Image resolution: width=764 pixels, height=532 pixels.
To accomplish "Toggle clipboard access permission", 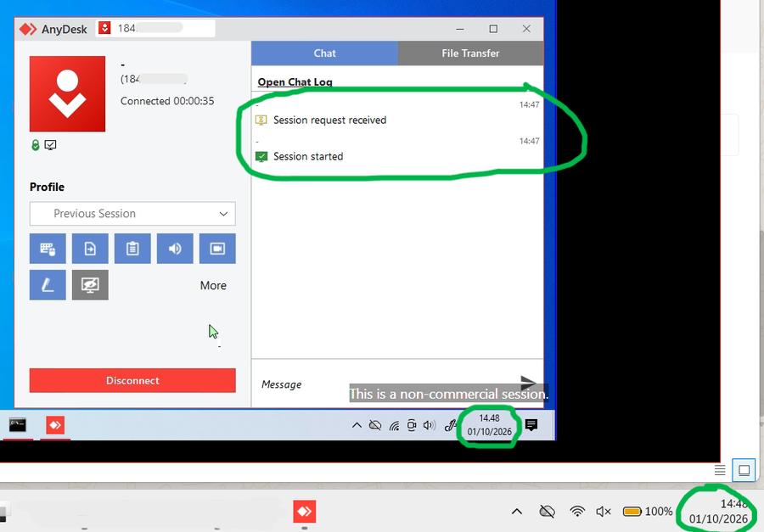I will pyautogui.click(x=132, y=249).
